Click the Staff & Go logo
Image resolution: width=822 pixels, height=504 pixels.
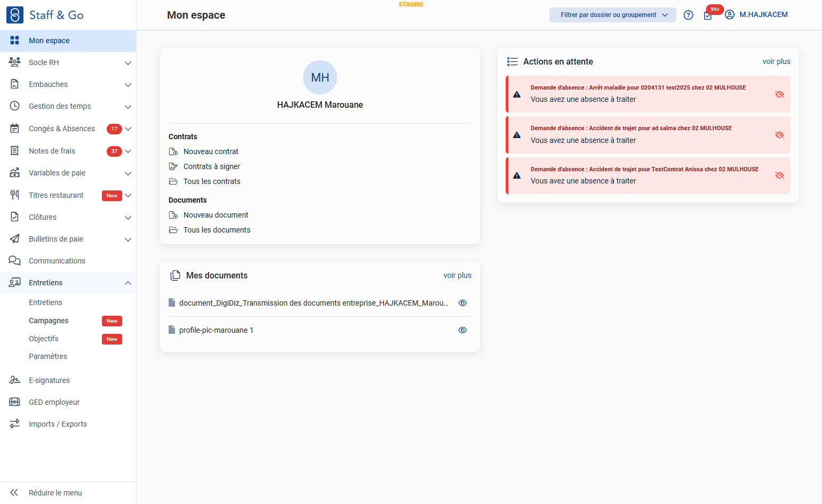pos(45,15)
